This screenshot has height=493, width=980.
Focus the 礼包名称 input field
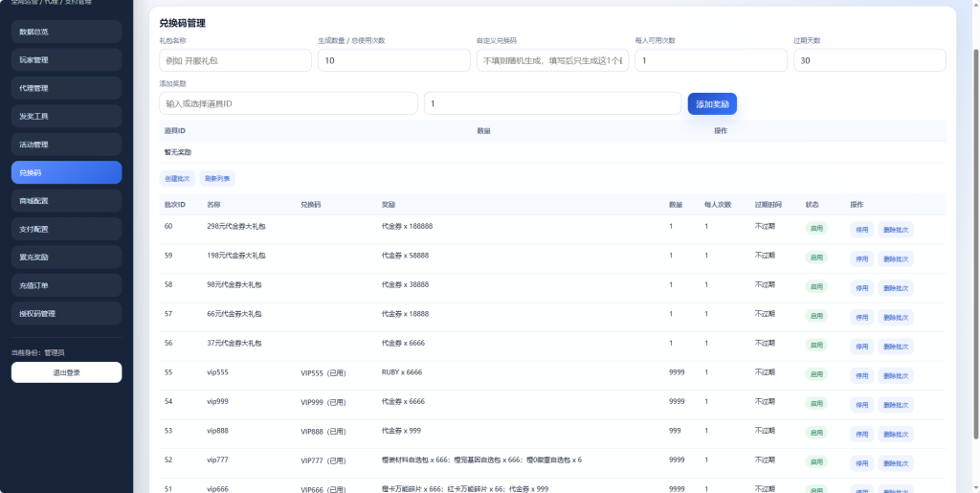[x=235, y=60]
